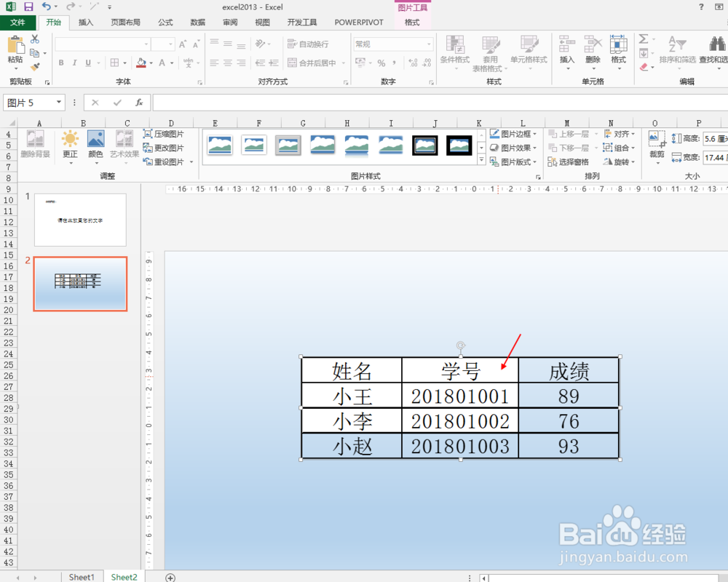Toggle Underline formatting

[x=88, y=63]
